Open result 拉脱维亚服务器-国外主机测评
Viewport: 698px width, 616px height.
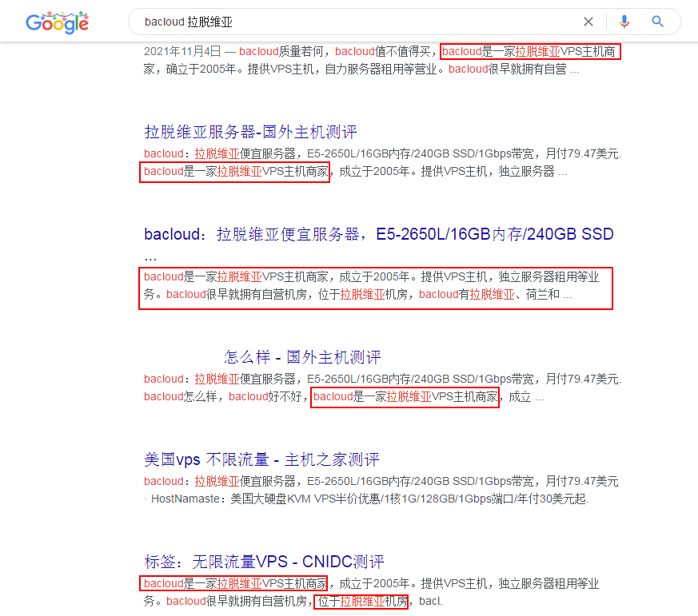[x=250, y=132]
